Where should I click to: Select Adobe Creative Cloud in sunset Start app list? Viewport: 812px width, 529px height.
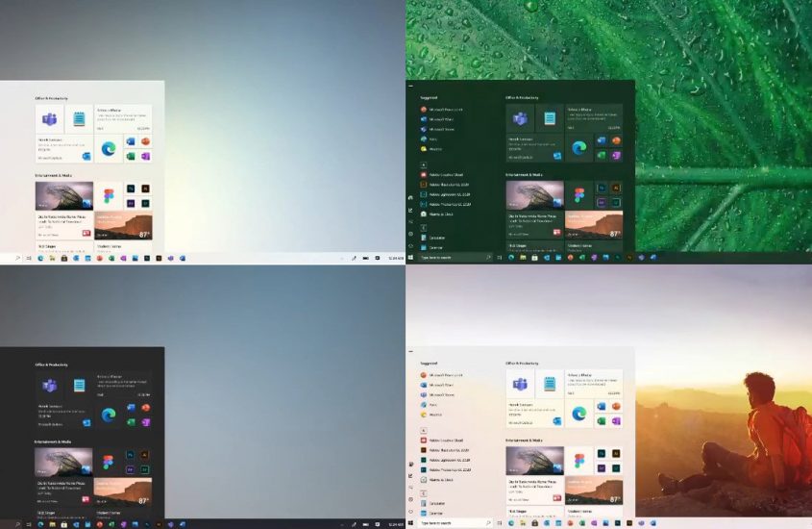pos(442,441)
